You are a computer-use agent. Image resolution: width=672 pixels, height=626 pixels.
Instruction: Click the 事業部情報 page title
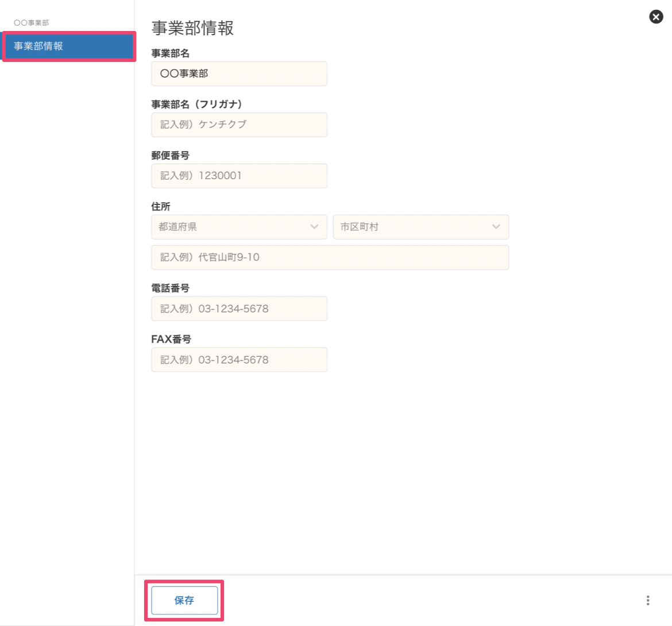pyautogui.click(x=192, y=28)
